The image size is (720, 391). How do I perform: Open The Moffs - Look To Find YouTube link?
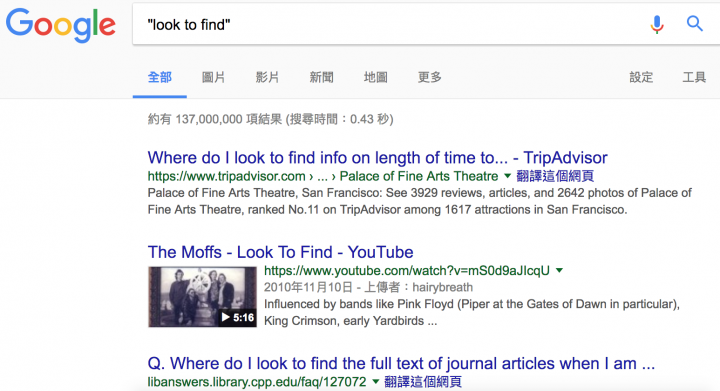coord(281,252)
